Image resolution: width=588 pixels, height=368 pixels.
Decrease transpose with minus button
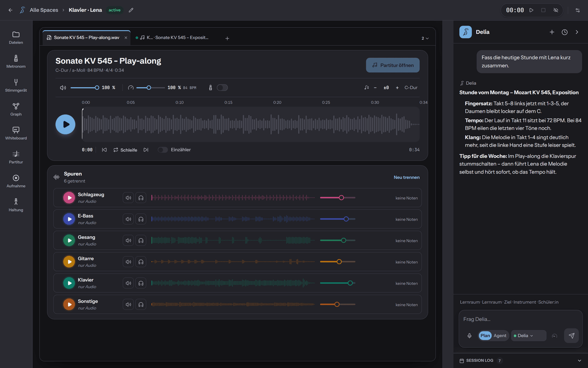375,87
